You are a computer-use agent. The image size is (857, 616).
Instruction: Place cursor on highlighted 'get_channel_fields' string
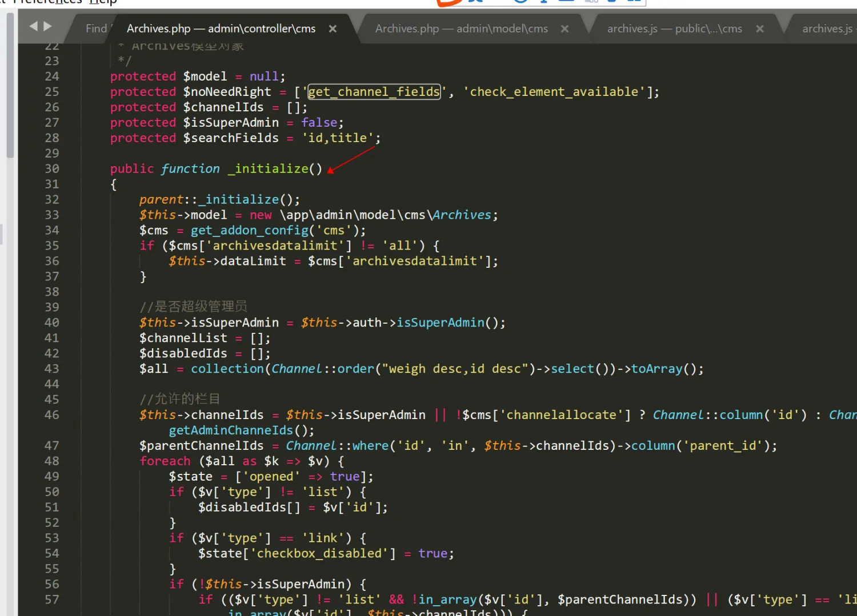tap(374, 92)
